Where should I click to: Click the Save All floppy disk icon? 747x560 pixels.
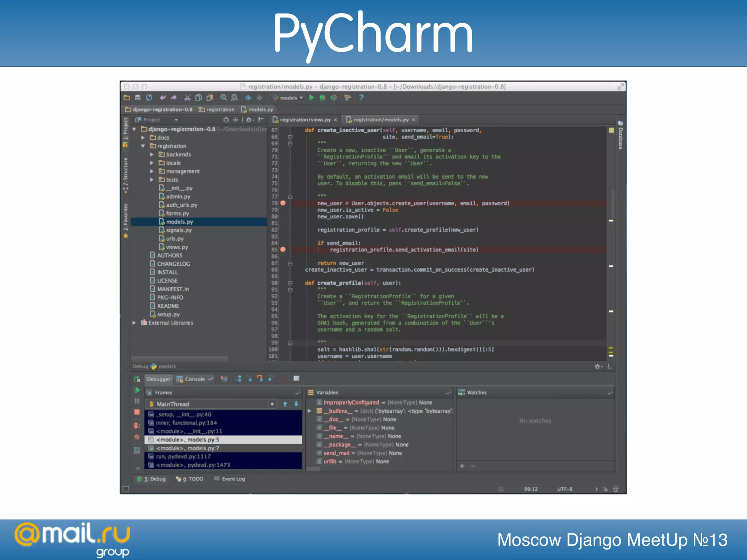(x=138, y=98)
